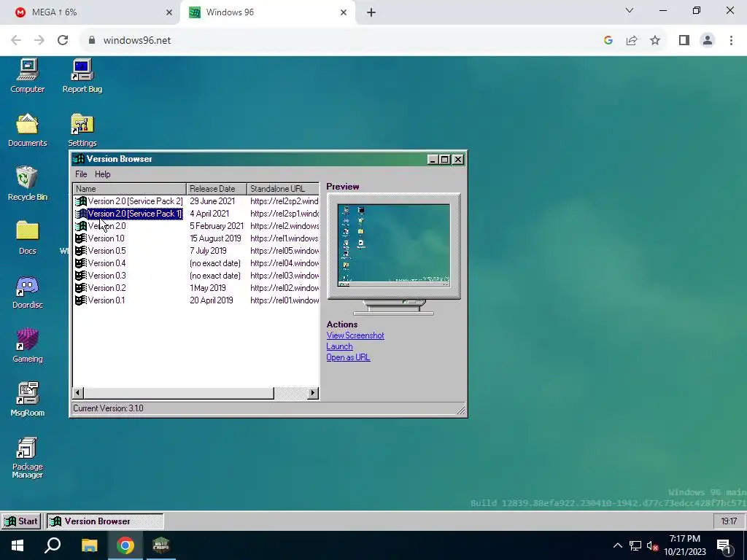Launch the Gameing shortcut

pyautogui.click(x=27, y=346)
